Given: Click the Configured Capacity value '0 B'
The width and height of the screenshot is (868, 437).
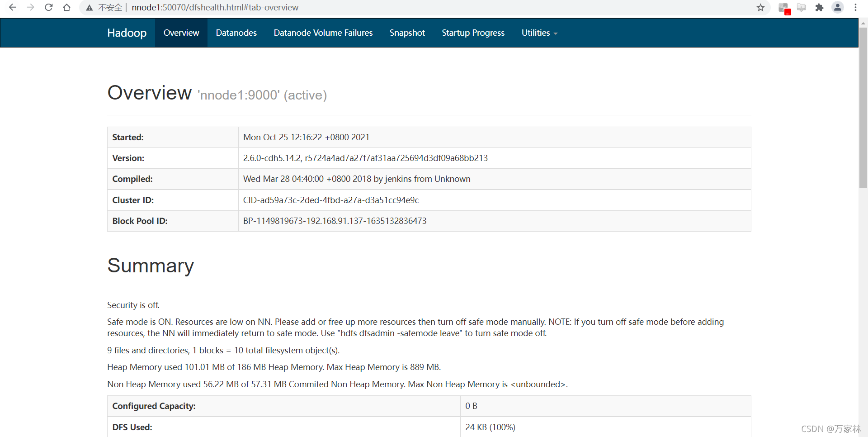Looking at the screenshot, I should [471, 406].
